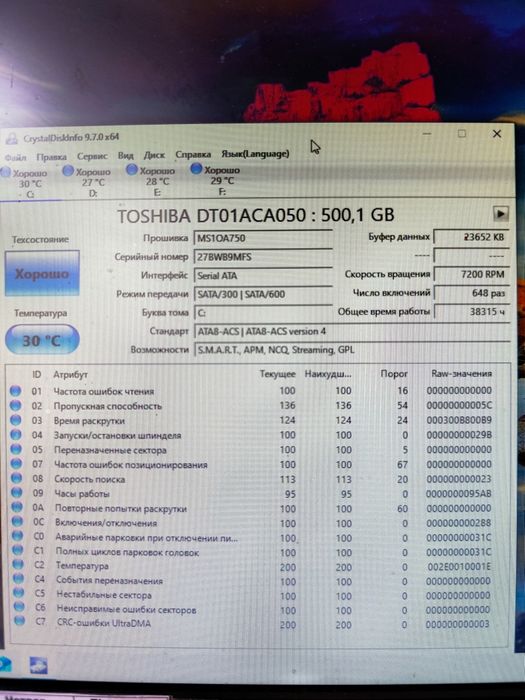Image resolution: width=525 pixels, height=700 pixels.
Task: Click the SATA/300 | SATA/600 transfer mode field
Action: coord(263,294)
